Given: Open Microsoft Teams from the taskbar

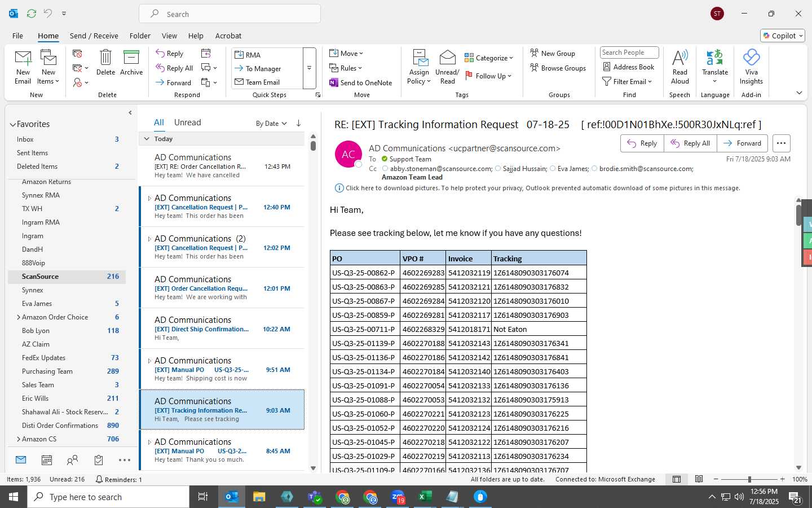Looking at the screenshot, I should point(315,497).
